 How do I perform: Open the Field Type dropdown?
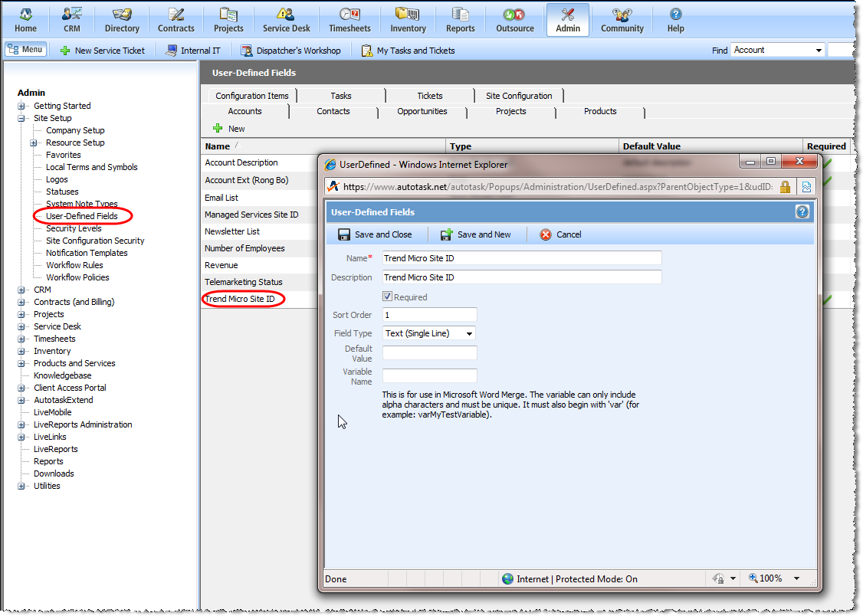(x=469, y=333)
